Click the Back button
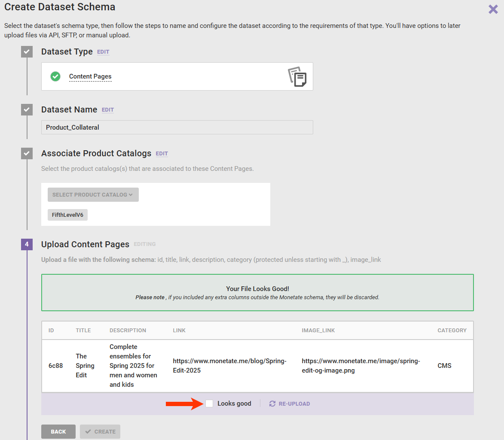 click(x=58, y=431)
